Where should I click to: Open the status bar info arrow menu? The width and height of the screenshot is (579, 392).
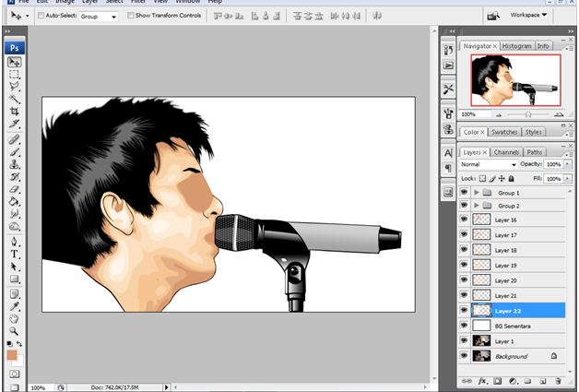click(x=167, y=387)
